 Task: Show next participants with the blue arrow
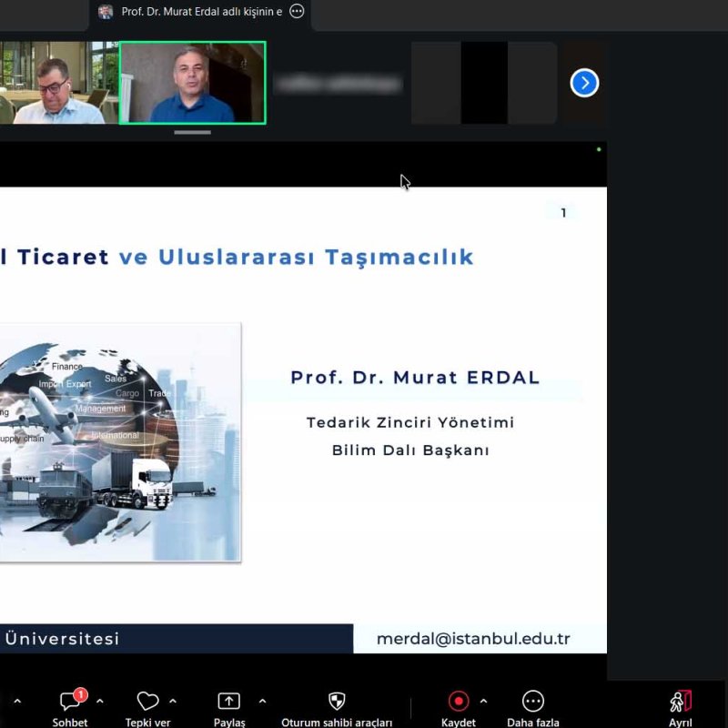coord(584,83)
